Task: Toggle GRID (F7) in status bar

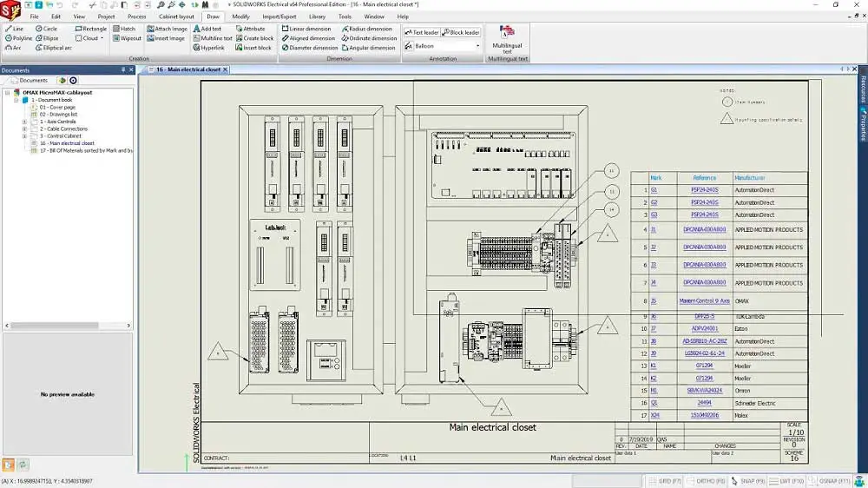Action: [663, 480]
